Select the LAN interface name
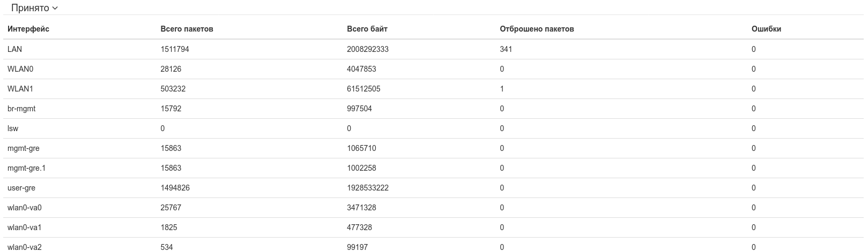Viewport: 868px width, 251px height. pos(14,49)
